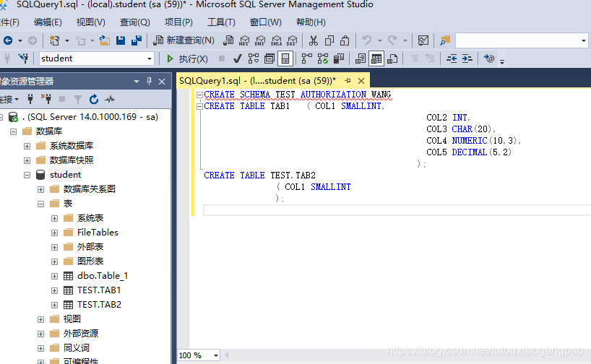Viewport: 591px width, 364px height.
Task: Click the Object Explorer disconnect icon
Action: tap(46, 99)
